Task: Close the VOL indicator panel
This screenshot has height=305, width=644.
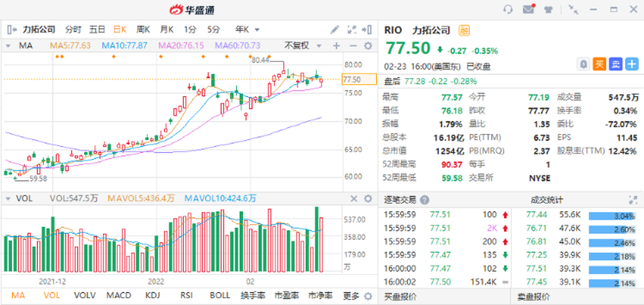Action: [354, 198]
